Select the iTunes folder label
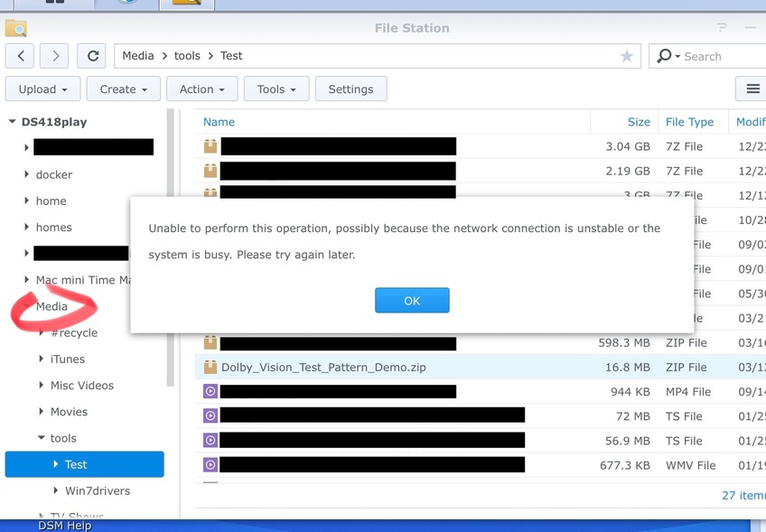The height and width of the screenshot is (532, 766). (68, 359)
